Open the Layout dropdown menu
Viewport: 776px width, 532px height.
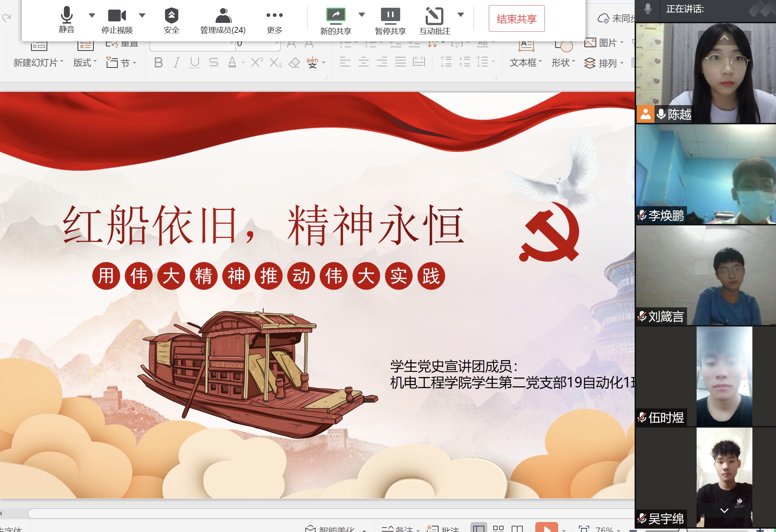pos(85,63)
